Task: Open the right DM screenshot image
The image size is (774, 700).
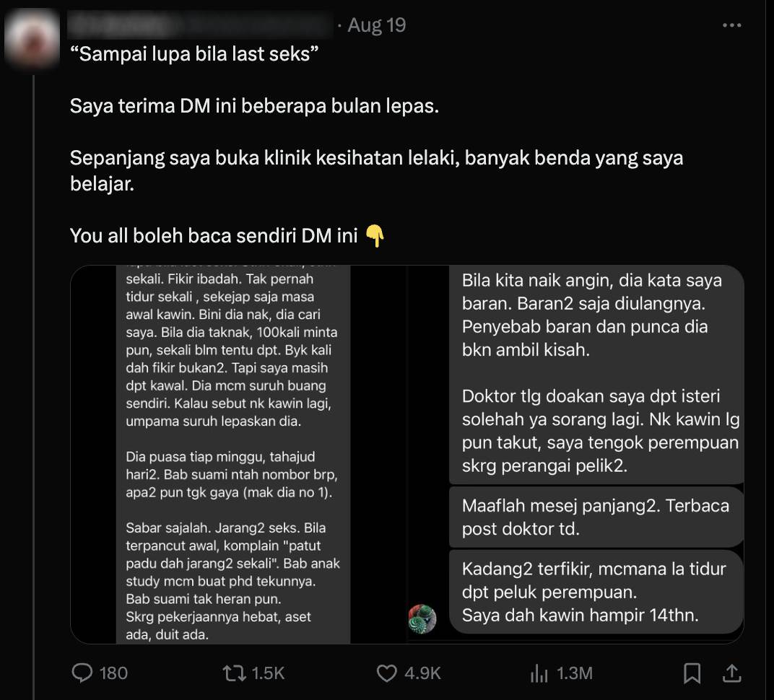Action: pyautogui.click(x=576, y=455)
